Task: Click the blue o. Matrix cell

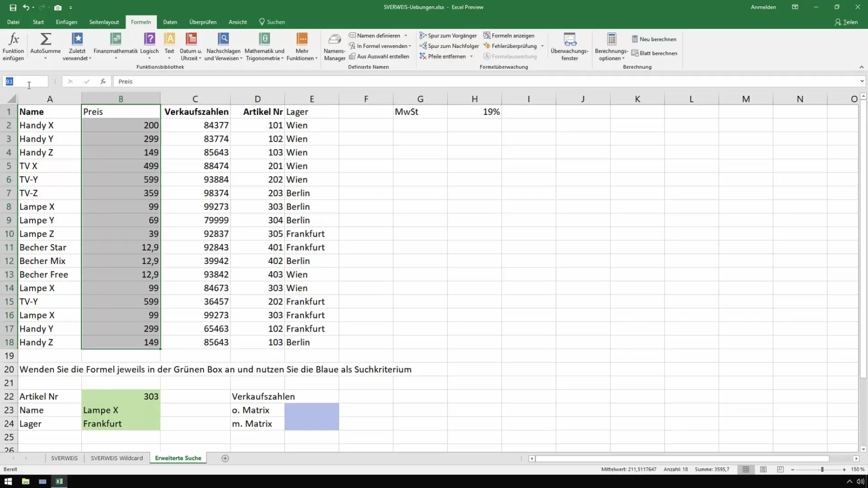Action: (x=311, y=410)
